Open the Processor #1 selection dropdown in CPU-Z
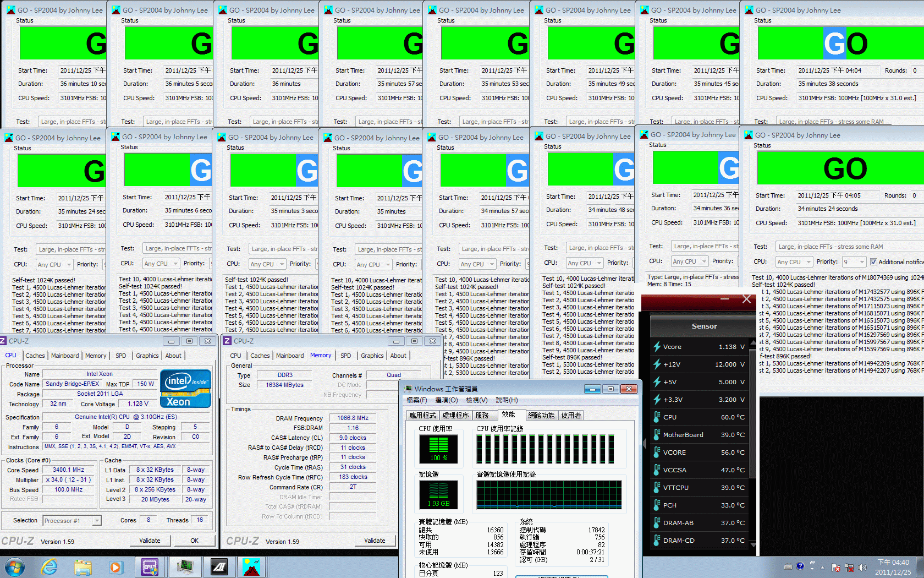This screenshot has width=924, height=578. tap(72, 521)
